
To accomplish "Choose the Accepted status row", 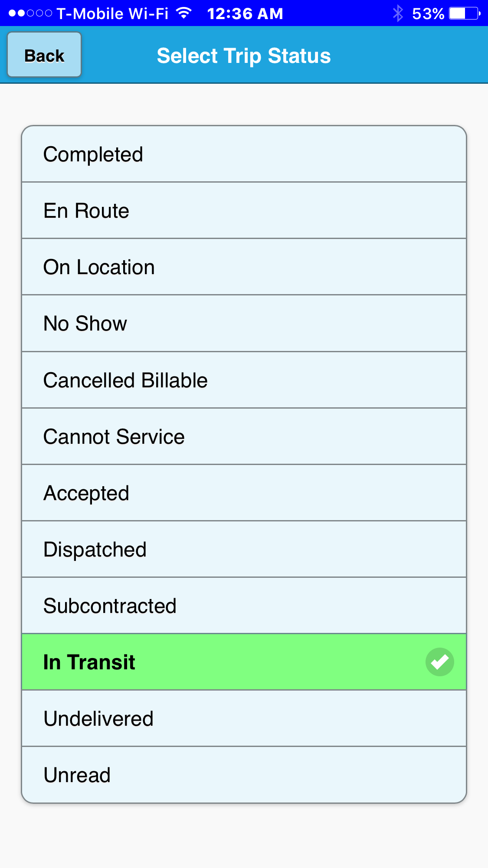I will (x=244, y=493).
